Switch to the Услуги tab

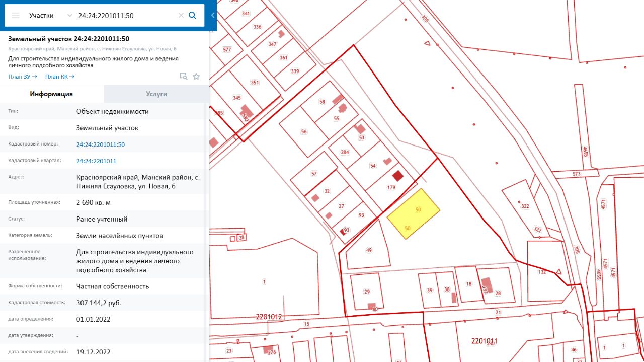pos(156,94)
